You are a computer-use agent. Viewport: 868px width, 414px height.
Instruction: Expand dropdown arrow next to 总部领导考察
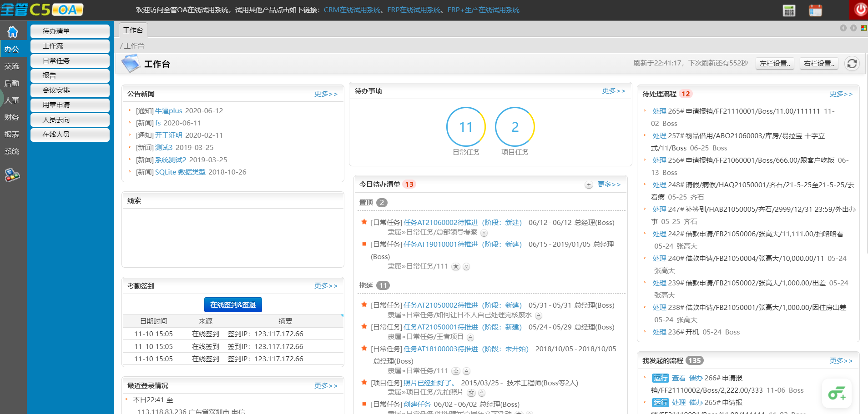484,233
